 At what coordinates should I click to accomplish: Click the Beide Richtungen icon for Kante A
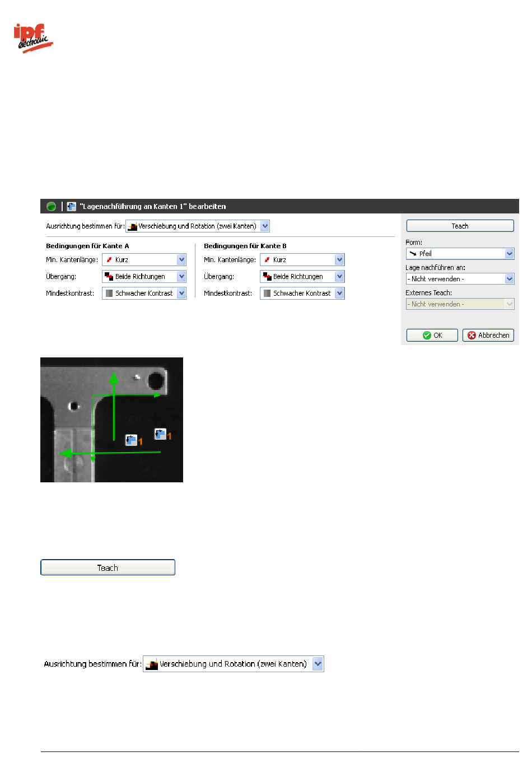[x=109, y=276]
